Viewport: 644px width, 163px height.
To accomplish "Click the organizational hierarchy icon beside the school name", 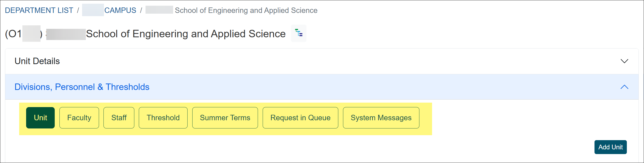I will 298,33.
